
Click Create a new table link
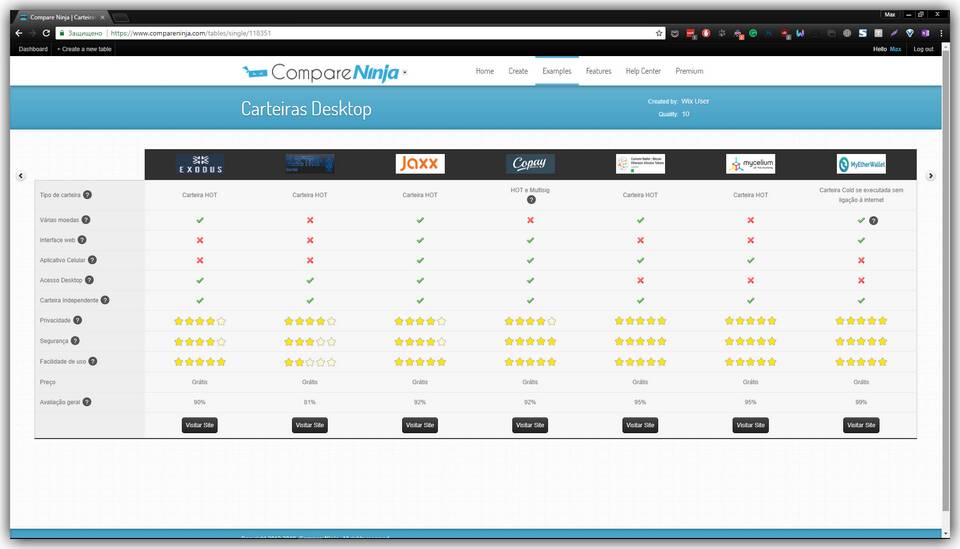84,49
